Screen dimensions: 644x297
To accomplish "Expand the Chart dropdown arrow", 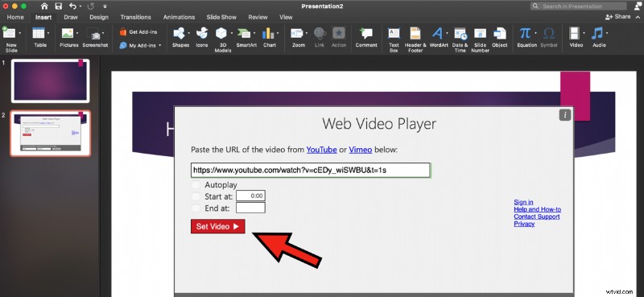I will coord(278,33).
